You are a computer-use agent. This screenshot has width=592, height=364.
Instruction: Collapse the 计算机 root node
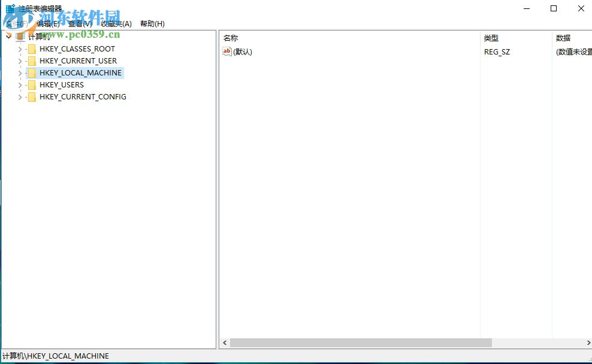point(8,37)
